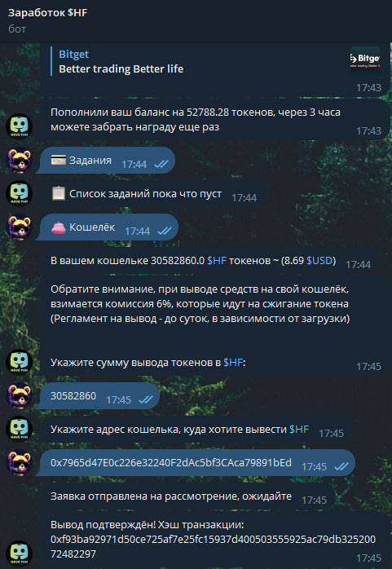
Task: Click the Bitget link title
Action: pyautogui.click(x=73, y=55)
